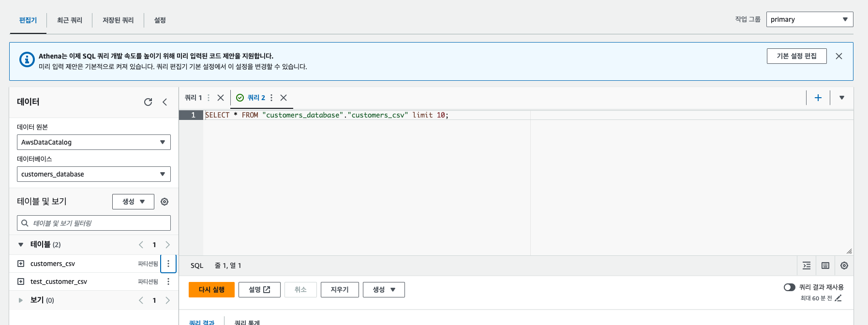Open actions menu for customers_csv table
The height and width of the screenshot is (325, 868).
pos(168,264)
